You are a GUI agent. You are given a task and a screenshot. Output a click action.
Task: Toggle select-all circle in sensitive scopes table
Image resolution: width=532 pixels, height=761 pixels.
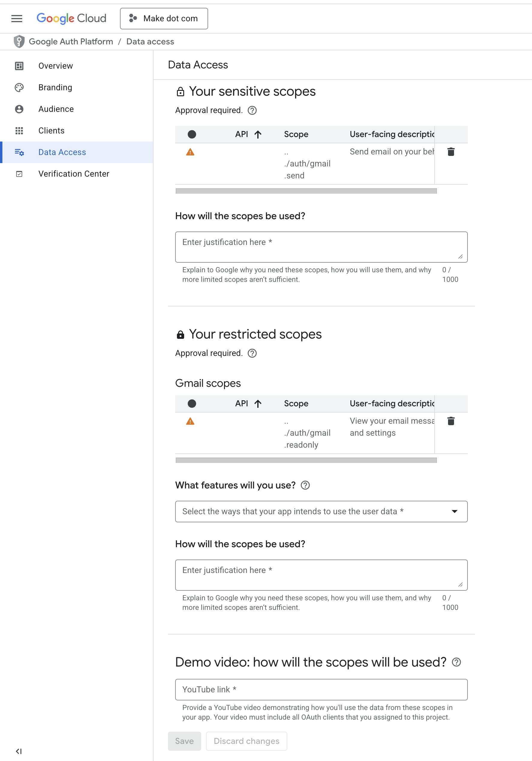[x=192, y=134]
